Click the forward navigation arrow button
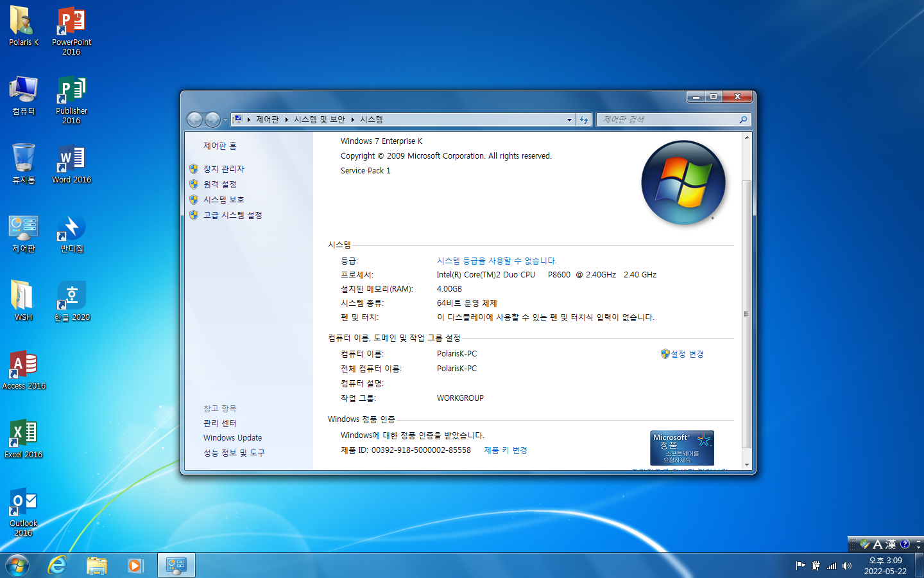This screenshot has height=578, width=924. coord(212,119)
